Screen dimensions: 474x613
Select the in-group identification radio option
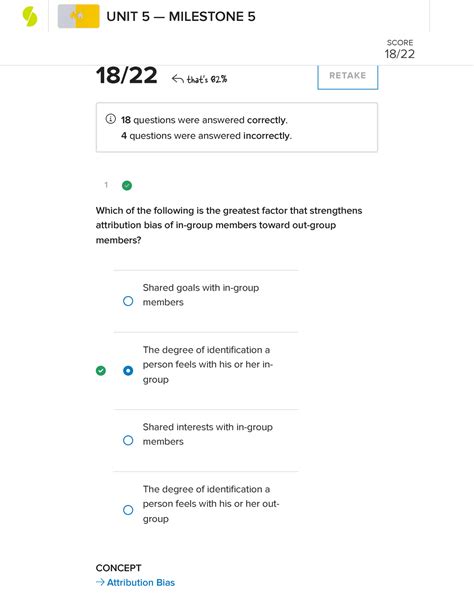pos(128,370)
